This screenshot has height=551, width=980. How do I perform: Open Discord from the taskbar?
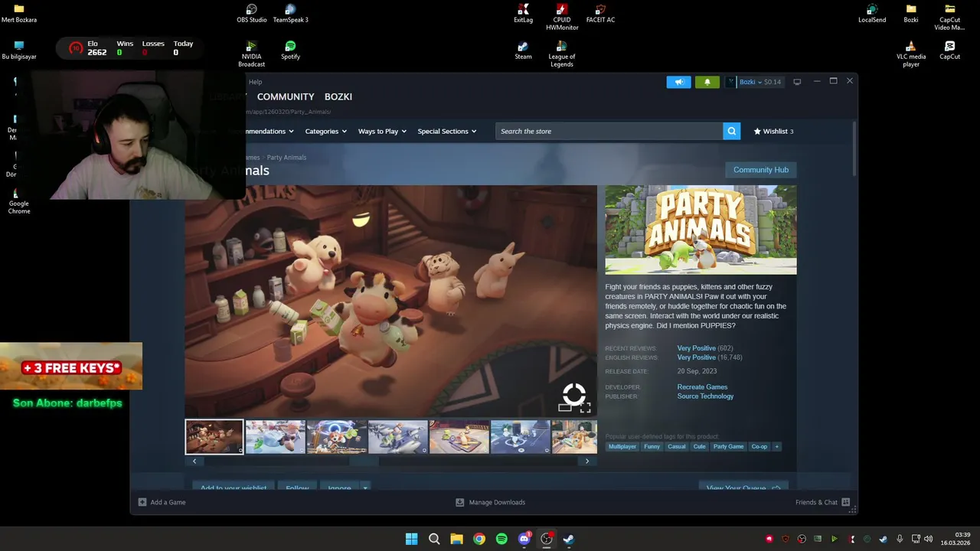(524, 539)
